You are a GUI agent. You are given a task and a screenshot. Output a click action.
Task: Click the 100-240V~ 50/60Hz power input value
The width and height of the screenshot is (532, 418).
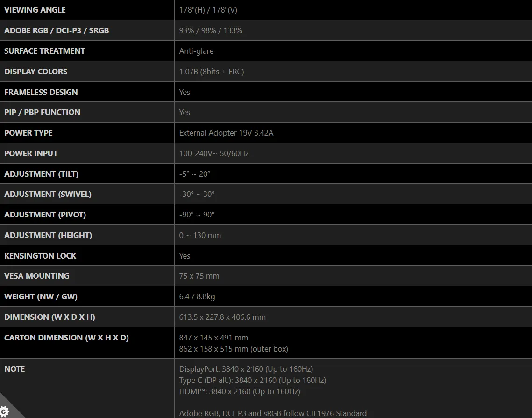214,153
